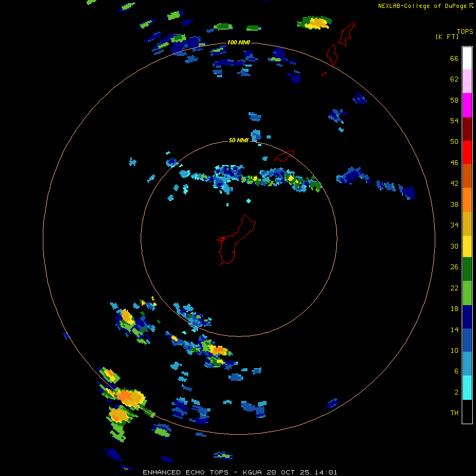The height and width of the screenshot is (476, 476).
Task: Select the yellow 34 K FT legend swatch
Action: (x=467, y=246)
